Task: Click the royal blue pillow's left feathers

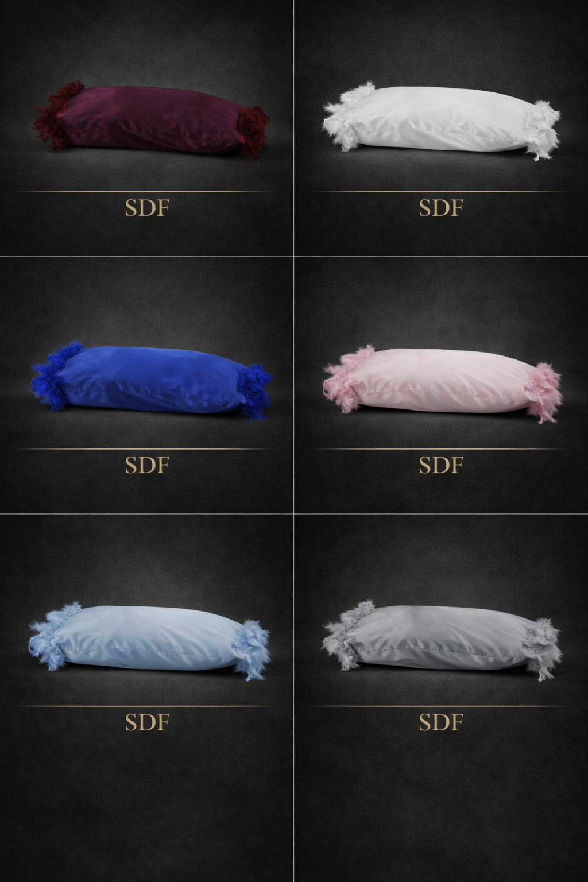Action: pos(52,374)
